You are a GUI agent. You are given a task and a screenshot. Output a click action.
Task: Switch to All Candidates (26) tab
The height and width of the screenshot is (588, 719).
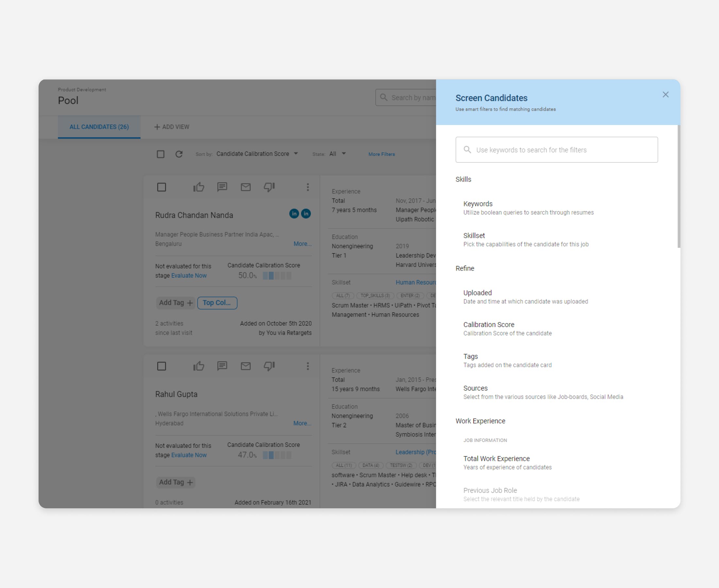click(99, 127)
